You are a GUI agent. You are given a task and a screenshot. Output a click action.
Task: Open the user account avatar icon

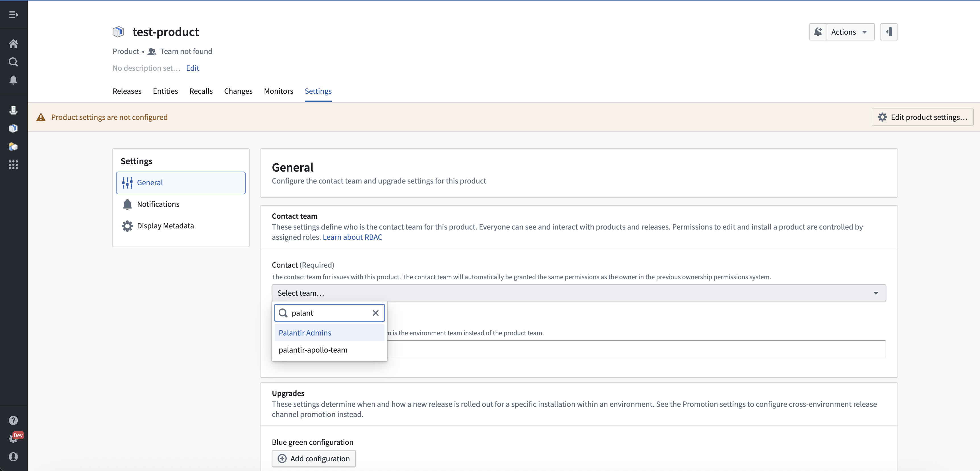tap(13, 457)
